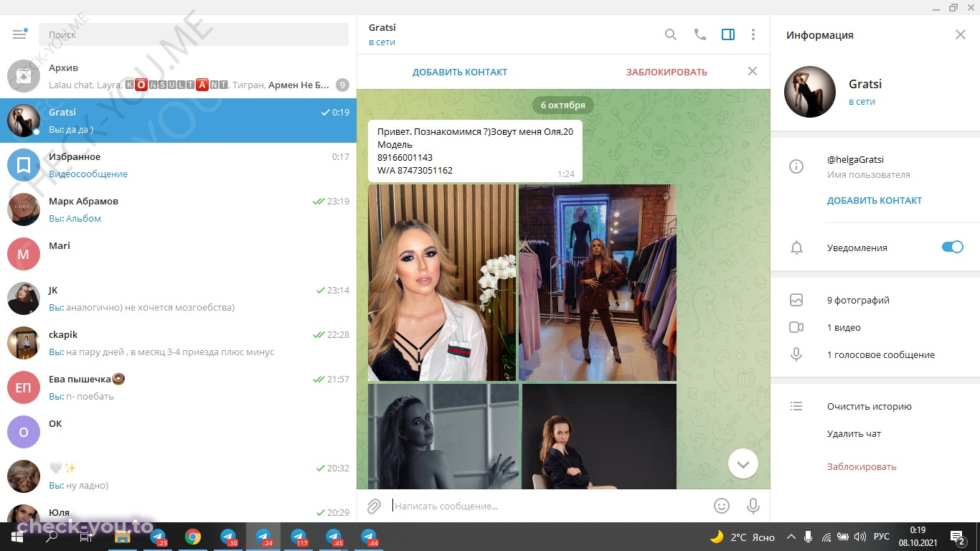
Task: Jump to latest messages with down-arrow button
Action: pos(743,464)
